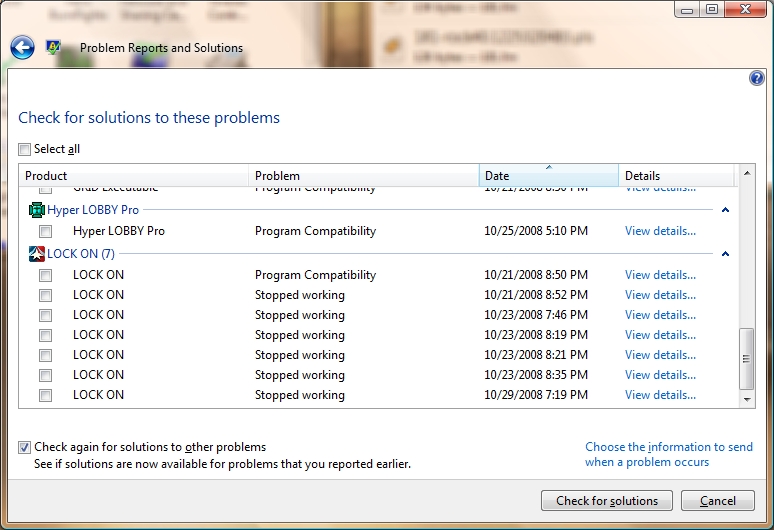This screenshot has width=774, height=530.
Task: Open Choose the information to send link
Action: (x=669, y=454)
